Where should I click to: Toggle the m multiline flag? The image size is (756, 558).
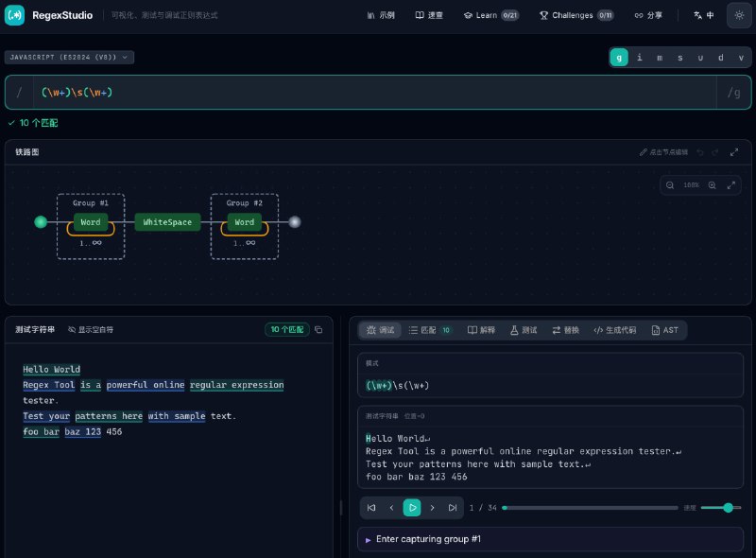(660, 58)
